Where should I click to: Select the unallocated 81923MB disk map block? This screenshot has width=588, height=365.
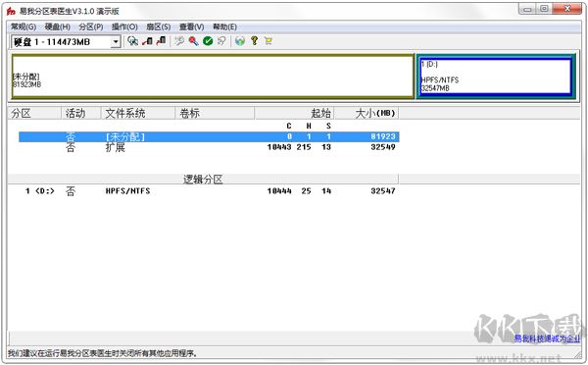pyautogui.click(x=213, y=77)
